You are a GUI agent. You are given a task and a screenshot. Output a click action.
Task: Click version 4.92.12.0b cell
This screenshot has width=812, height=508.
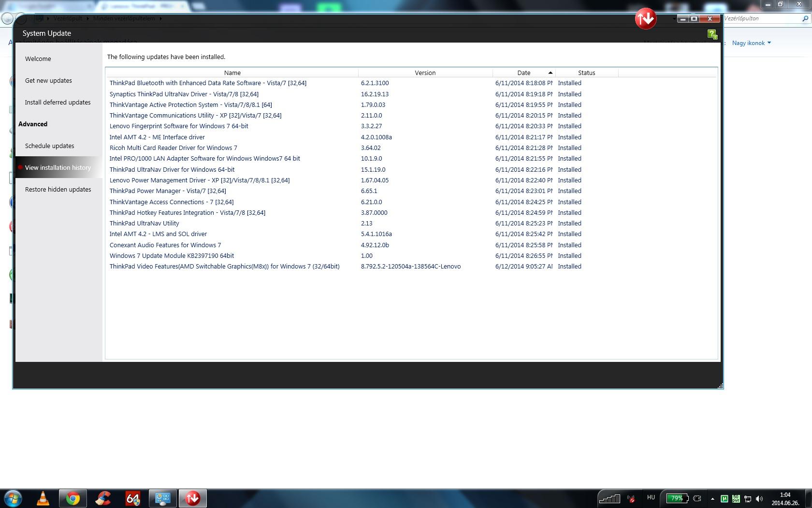click(375, 245)
